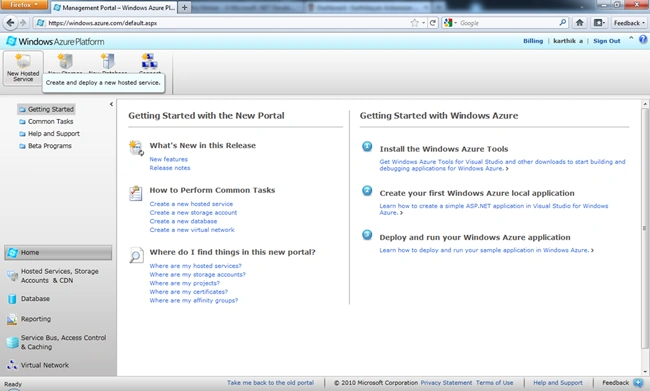This screenshot has width=650, height=391.
Task: Go back with the browser back arrow
Action: [10, 23]
